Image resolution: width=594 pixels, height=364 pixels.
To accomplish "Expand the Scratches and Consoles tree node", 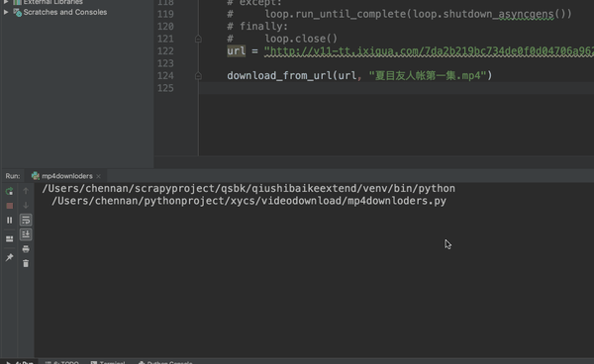I will [x=6, y=12].
